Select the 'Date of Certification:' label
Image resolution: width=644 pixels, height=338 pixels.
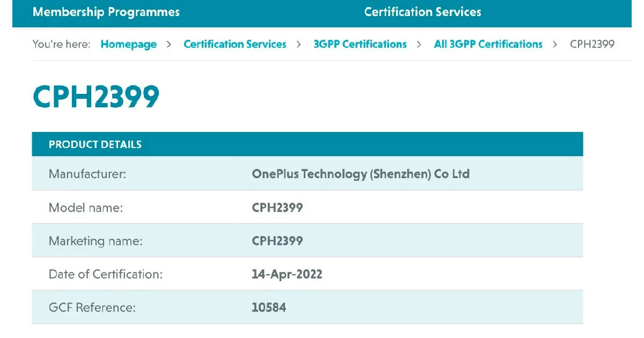[x=106, y=274]
